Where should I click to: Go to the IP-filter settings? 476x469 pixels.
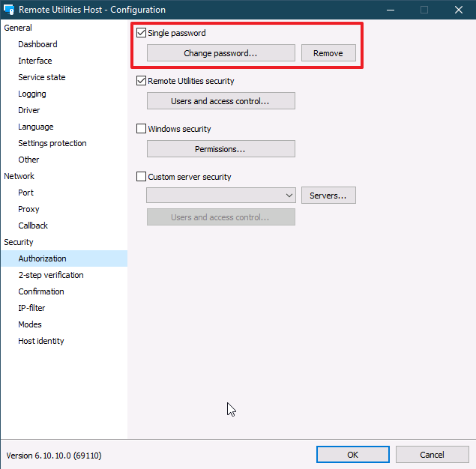[31, 308]
